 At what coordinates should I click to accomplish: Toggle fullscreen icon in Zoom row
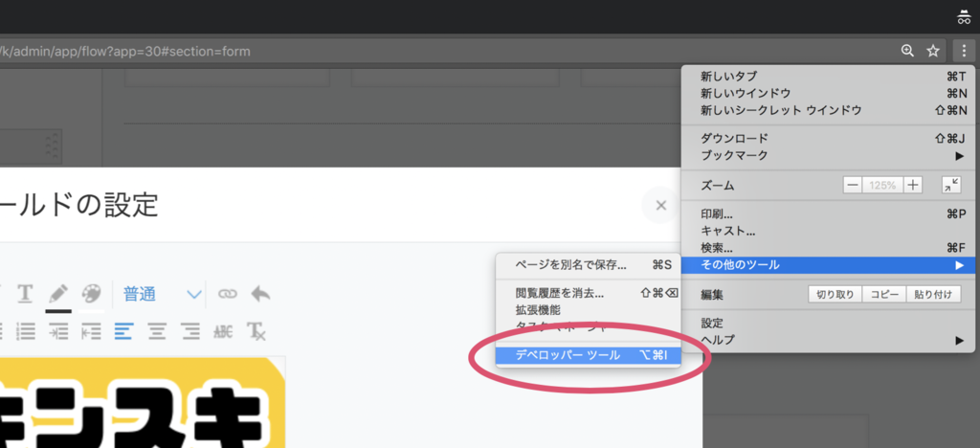click(x=951, y=185)
